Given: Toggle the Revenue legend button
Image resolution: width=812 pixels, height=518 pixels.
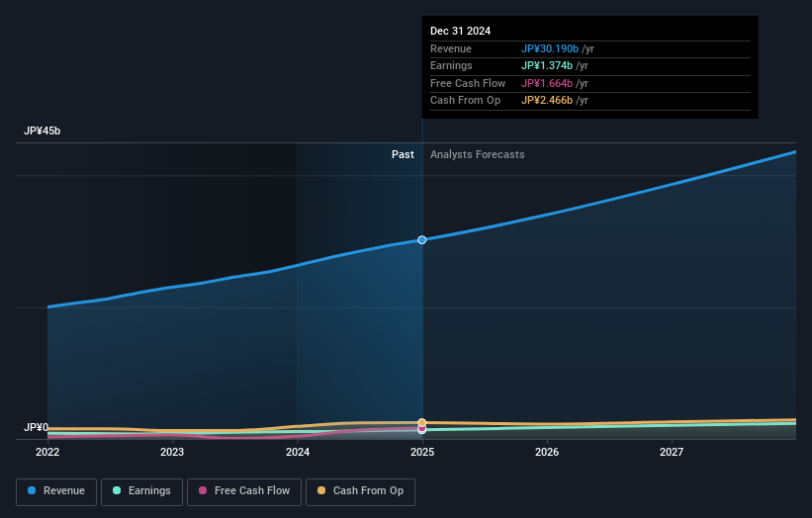Looking at the screenshot, I should [56, 491].
